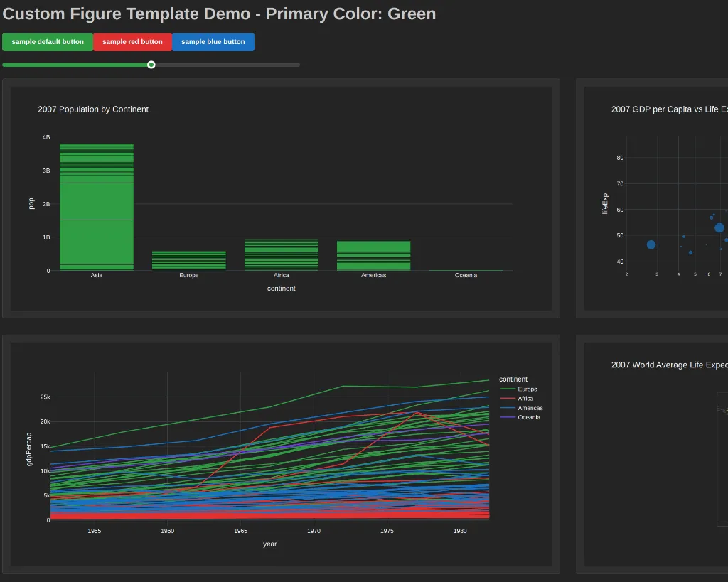Click the unfilled gray part of the slider track
The image size is (728, 582).
[227, 65]
